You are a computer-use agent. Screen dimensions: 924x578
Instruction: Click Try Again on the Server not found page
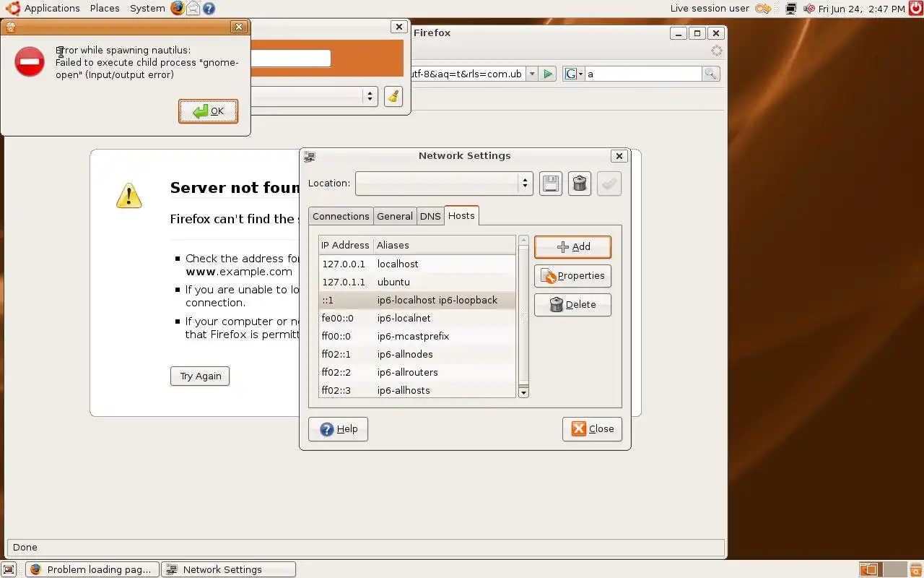tap(200, 376)
